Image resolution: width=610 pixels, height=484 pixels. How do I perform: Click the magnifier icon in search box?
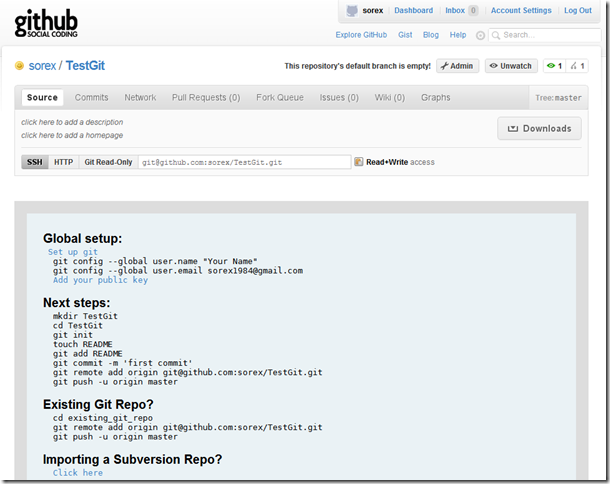pos(496,35)
